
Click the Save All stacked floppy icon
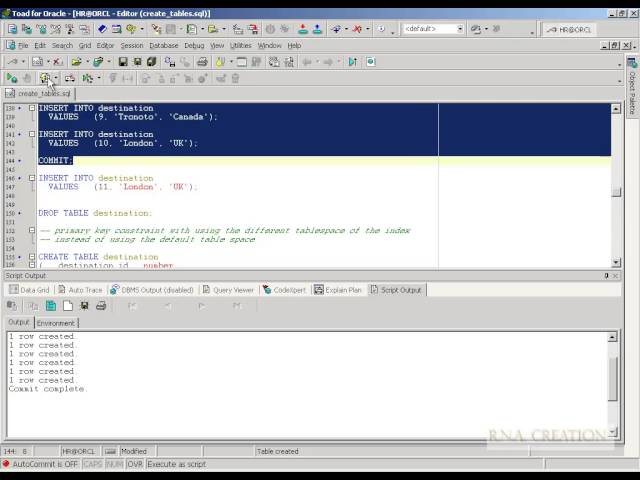[152, 62]
